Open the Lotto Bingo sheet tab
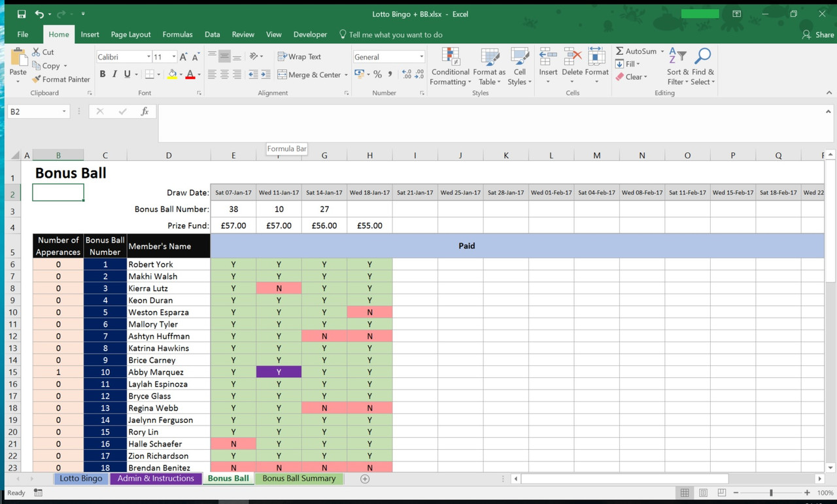837x504 pixels. click(81, 479)
